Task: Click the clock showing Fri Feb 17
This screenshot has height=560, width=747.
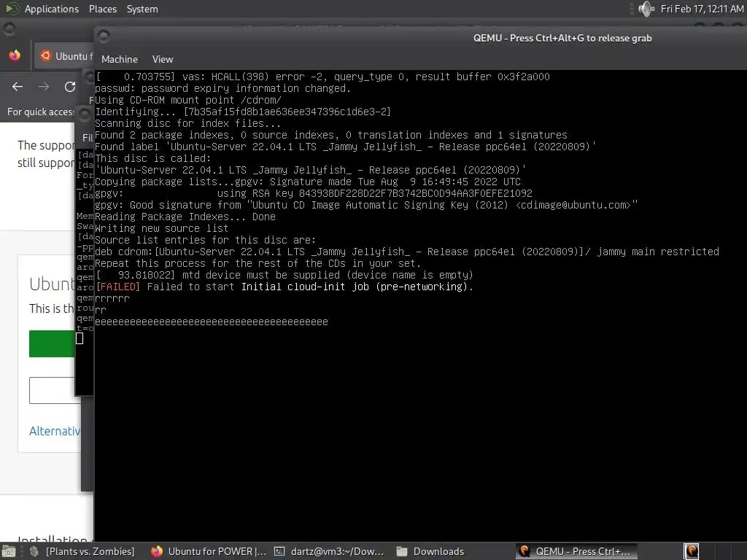Action: (x=702, y=9)
